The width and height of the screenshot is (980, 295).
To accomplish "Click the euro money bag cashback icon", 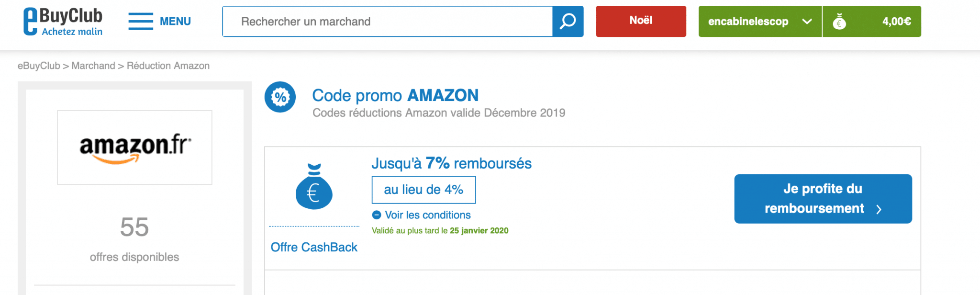I will click(x=314, y=187).
